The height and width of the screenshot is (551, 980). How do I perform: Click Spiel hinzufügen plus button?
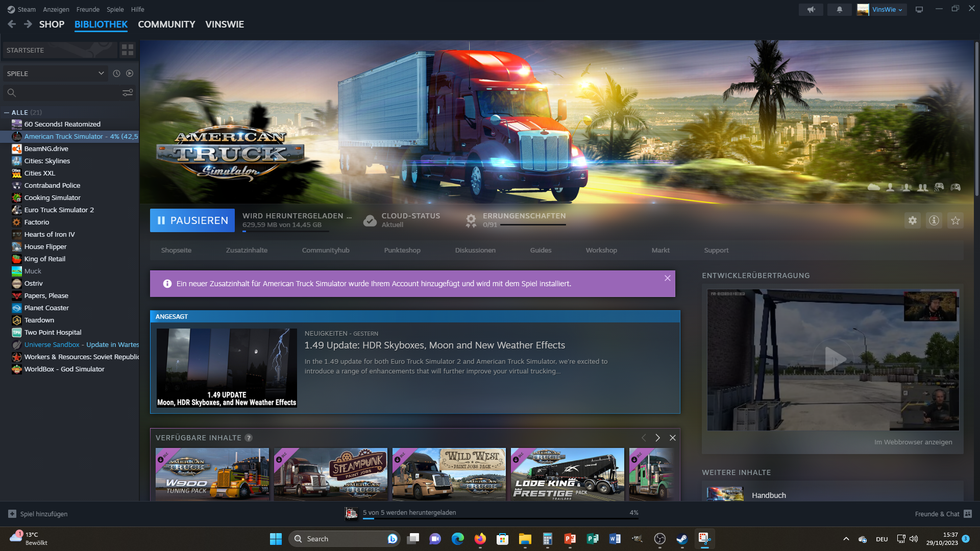click(12, 514)
